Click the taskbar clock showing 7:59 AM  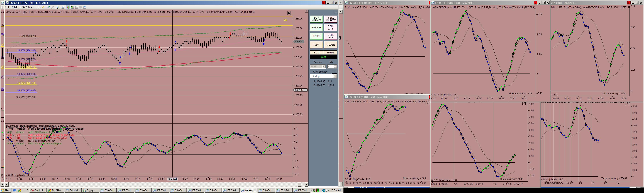[x=336, y=190]
